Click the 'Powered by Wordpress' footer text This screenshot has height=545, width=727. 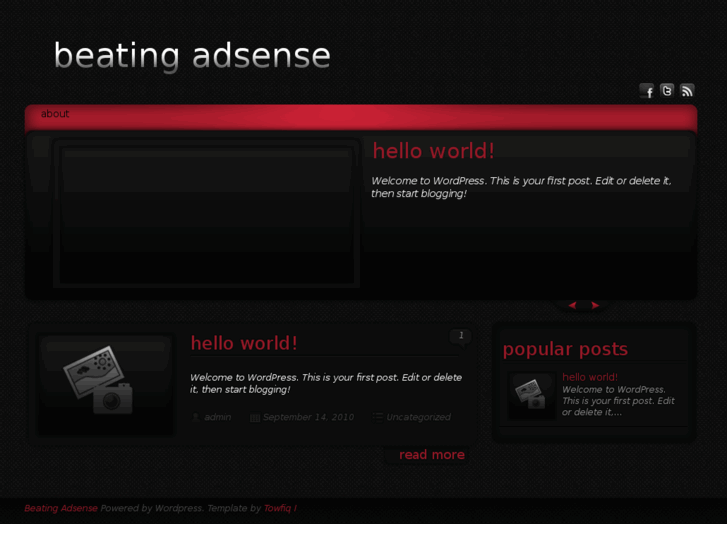152,508
